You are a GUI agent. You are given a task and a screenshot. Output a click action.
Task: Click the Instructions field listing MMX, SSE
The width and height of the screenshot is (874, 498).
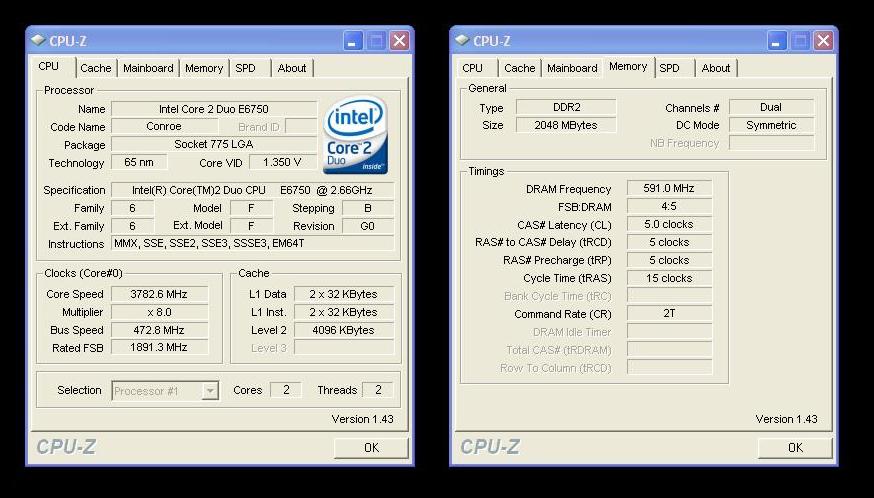click(253, 243)
